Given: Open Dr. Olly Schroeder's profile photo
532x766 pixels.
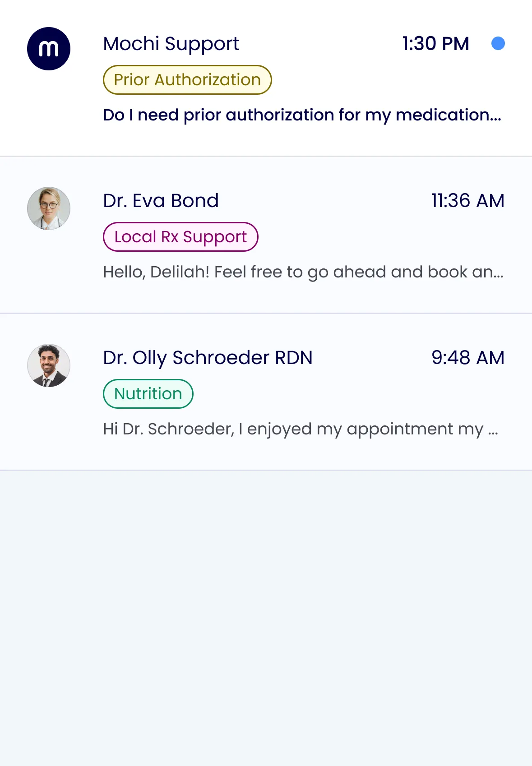Looking at the screenshot, I should pos(49,365).
